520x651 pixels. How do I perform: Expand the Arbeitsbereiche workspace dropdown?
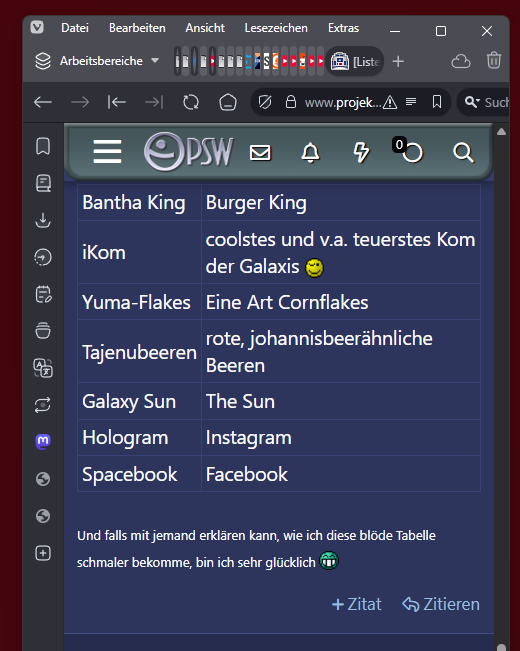coord(97,61)
